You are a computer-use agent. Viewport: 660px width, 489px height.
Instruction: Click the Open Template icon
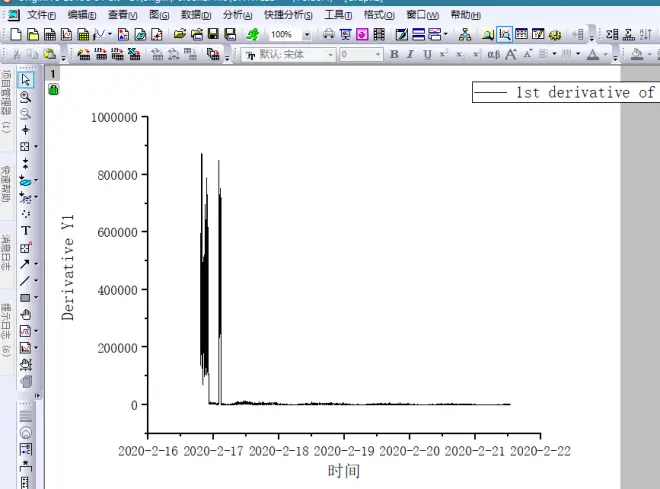(x=197, y=34)
